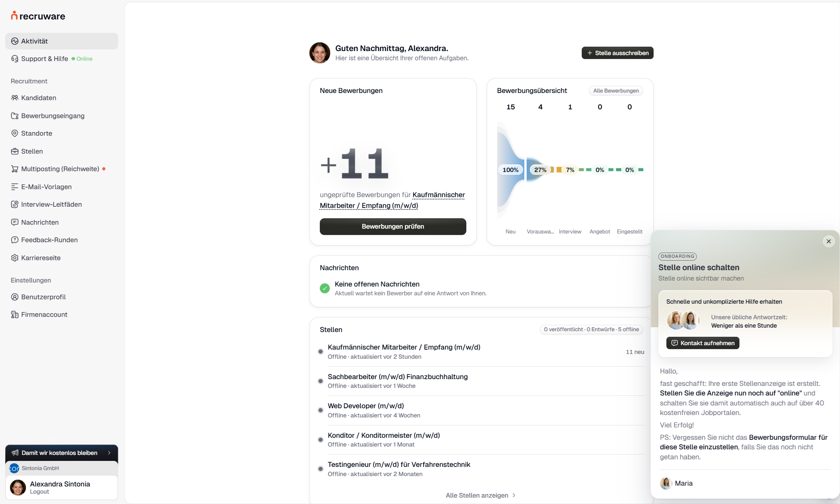Click the megaphone icon in the banner
840x504 pixels.
[15, 453]
